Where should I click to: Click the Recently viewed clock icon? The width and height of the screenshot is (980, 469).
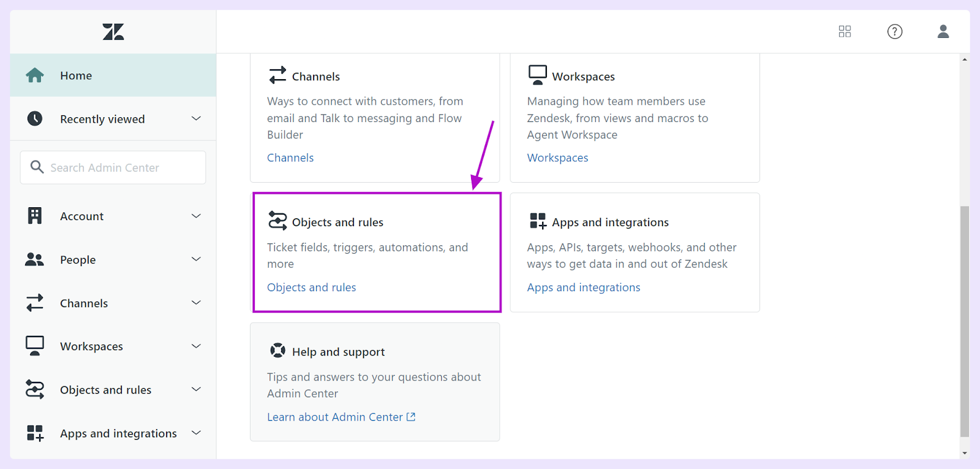(x=35, y=118)
